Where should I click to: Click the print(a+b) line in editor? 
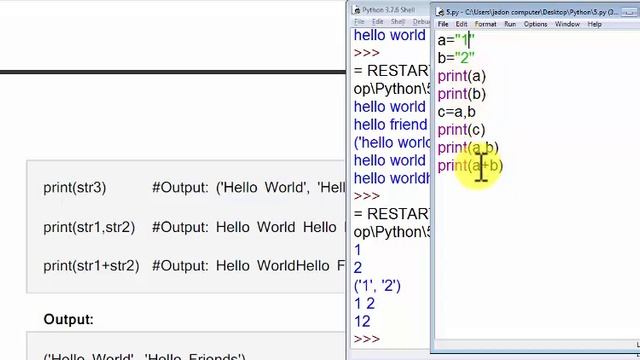click(x=470, y=166)
